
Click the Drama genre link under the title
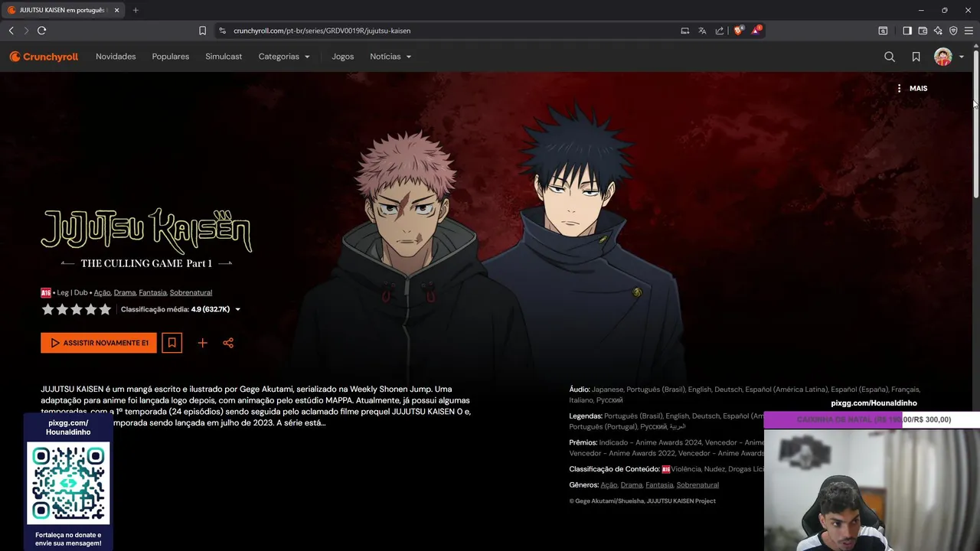(125, 292)
